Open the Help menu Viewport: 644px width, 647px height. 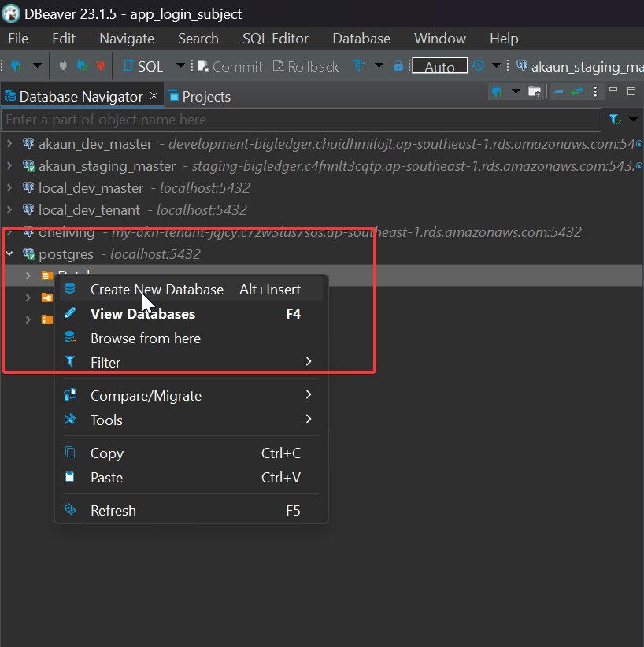click(504, 39)
